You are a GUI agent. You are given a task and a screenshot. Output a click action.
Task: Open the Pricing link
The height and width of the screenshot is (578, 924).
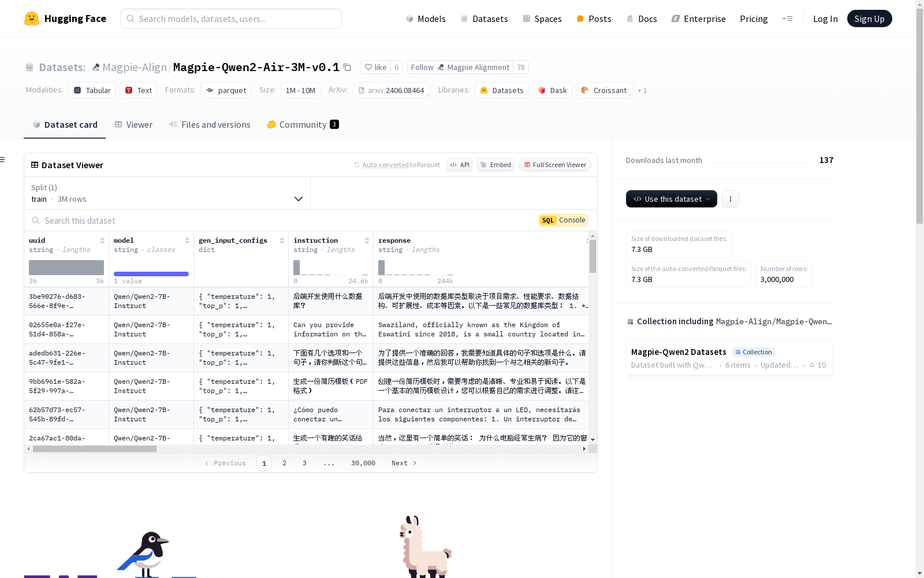click(754, 18)
